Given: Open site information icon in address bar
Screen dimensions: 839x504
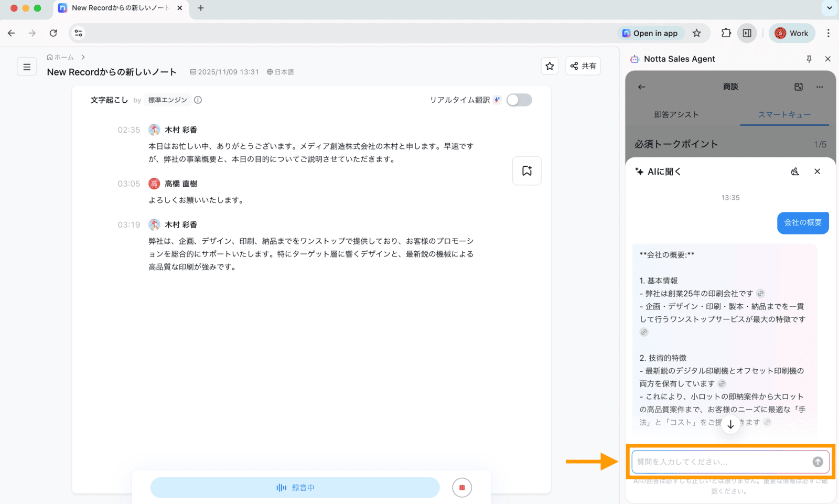Looking at the screenshot, I should [x=78, y=33].
